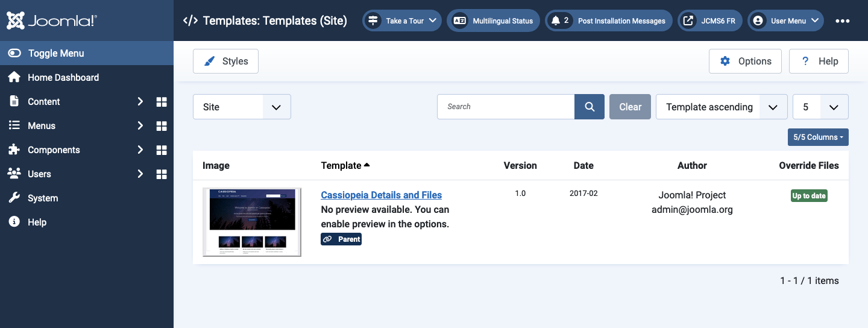Expand the Content menu chevron

point(140,101)
